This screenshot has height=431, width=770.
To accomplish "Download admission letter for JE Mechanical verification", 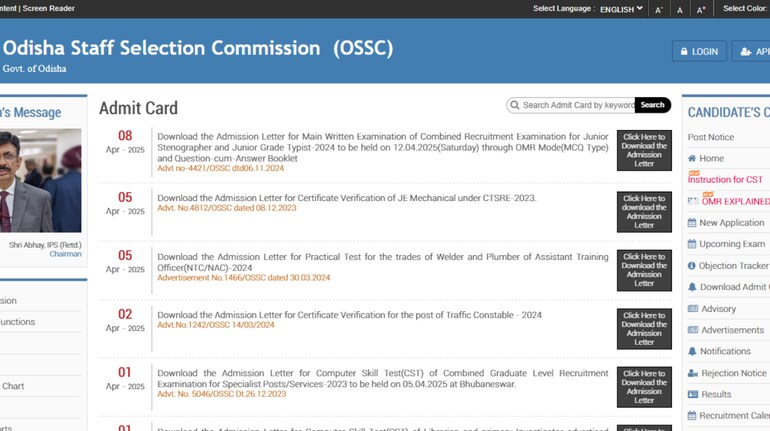I will [644, 212].
